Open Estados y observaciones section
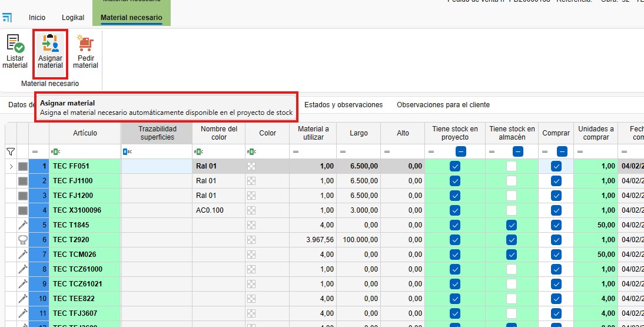Viewport: 644px width, 327px height. tap(343, 105)
